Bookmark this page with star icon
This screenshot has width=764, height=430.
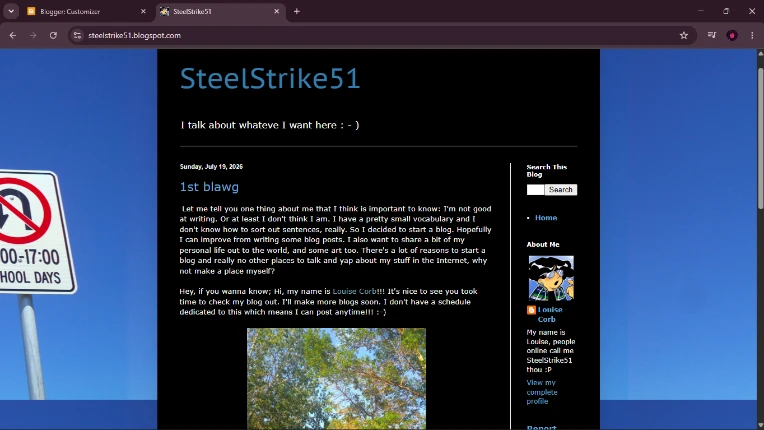(x=684, y=35)
